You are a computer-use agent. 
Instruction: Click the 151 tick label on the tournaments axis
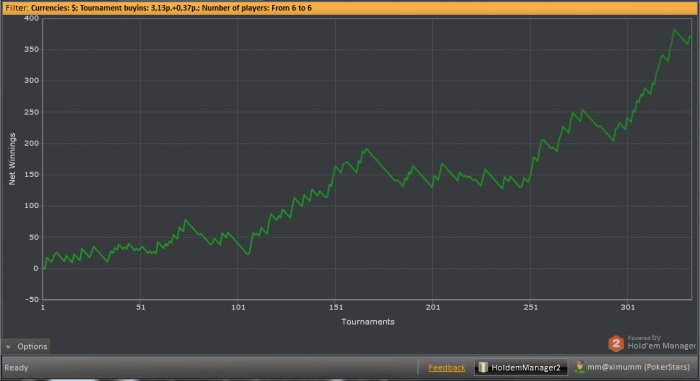[x=336, y=307]
